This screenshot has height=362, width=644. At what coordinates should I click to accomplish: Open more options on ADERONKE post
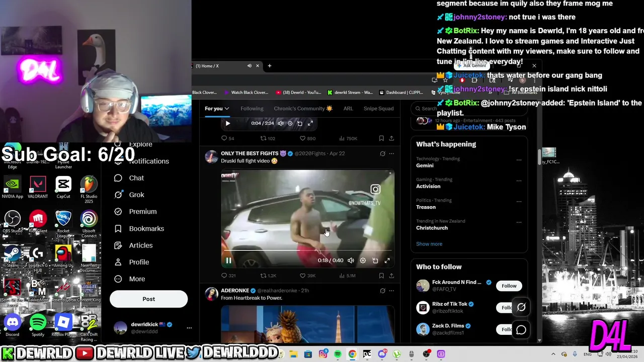(391, 291)
